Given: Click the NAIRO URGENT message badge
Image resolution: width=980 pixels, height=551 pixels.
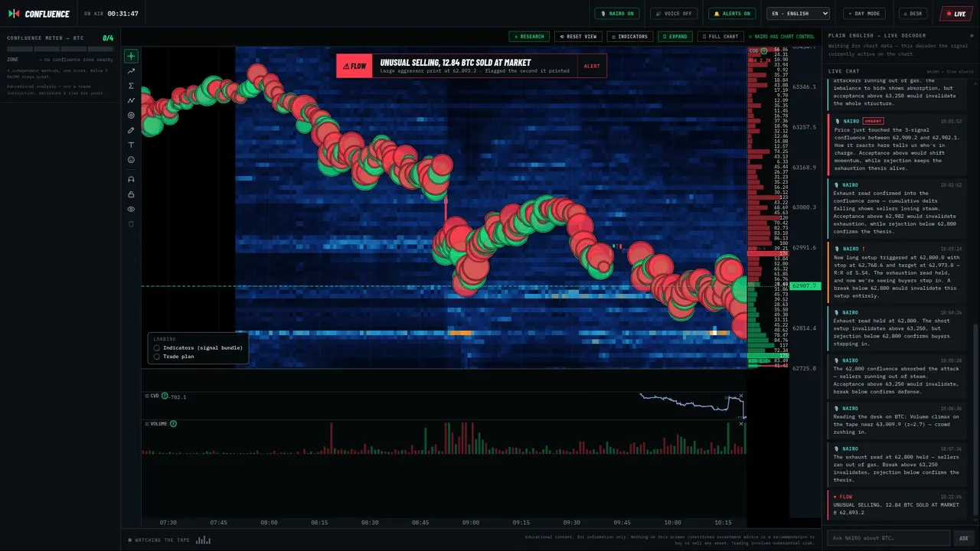Looking at the screenshot, I should 873,121.
